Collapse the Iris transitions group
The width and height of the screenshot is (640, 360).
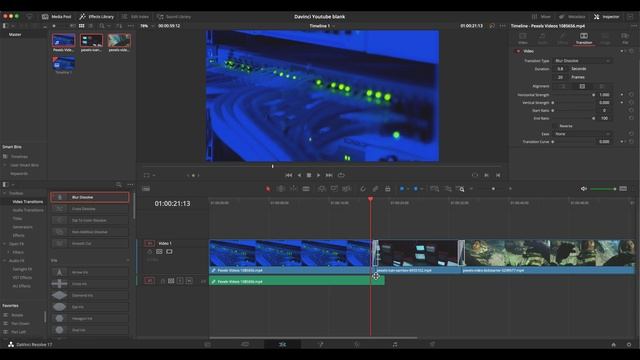click(128, 260)
